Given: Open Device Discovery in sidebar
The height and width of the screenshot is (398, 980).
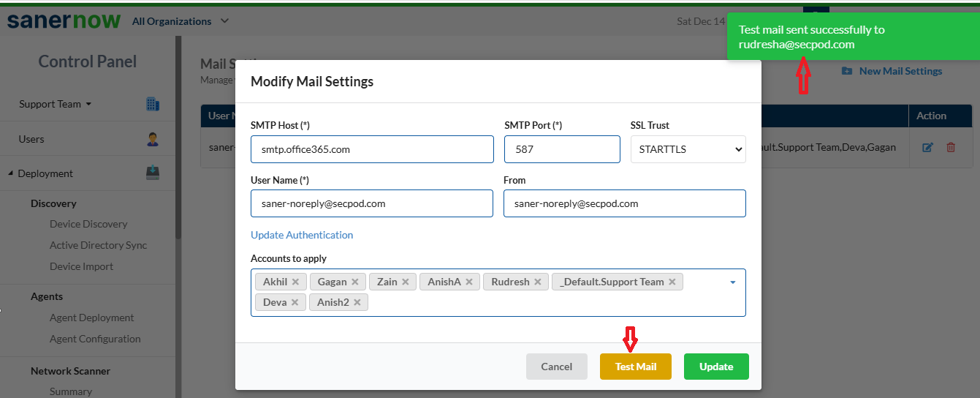Looking at the screenshot, I should tap(88, 224).
